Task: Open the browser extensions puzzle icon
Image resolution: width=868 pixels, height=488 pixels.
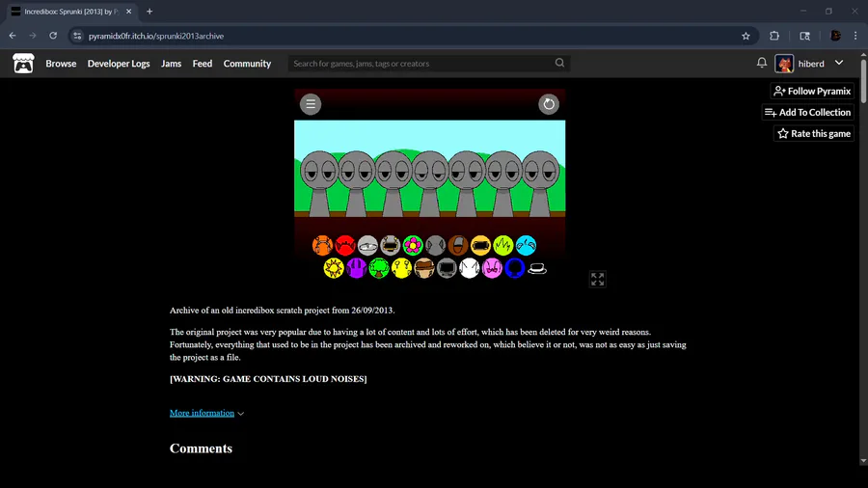Action: coord(774,36)
